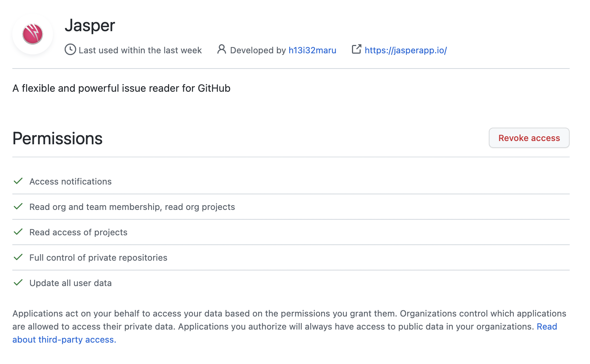Select the Access notifications permission row

pos(70,182)
